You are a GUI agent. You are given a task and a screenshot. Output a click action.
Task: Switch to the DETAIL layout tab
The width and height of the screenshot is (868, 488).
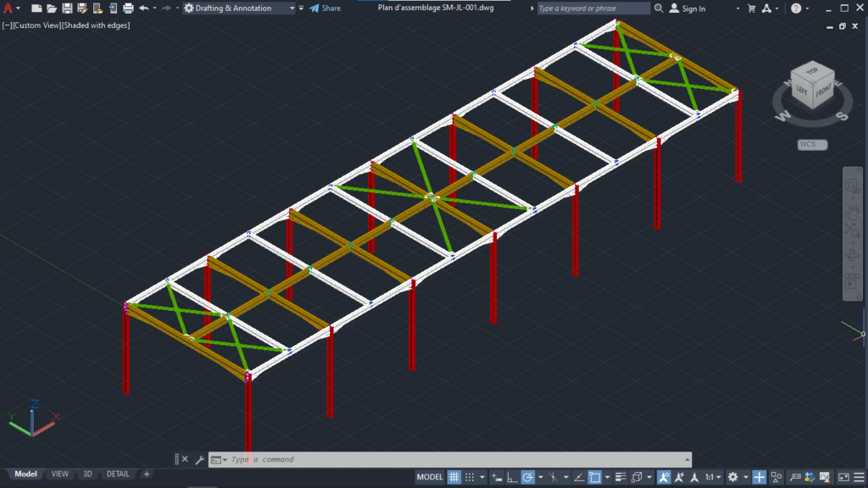pyautogui.click(x=118, y=474)
